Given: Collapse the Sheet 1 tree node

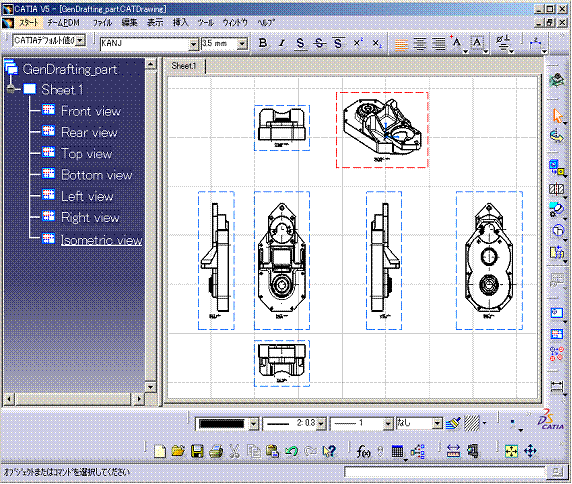Looking at the screenshot, I should (11, 89).
